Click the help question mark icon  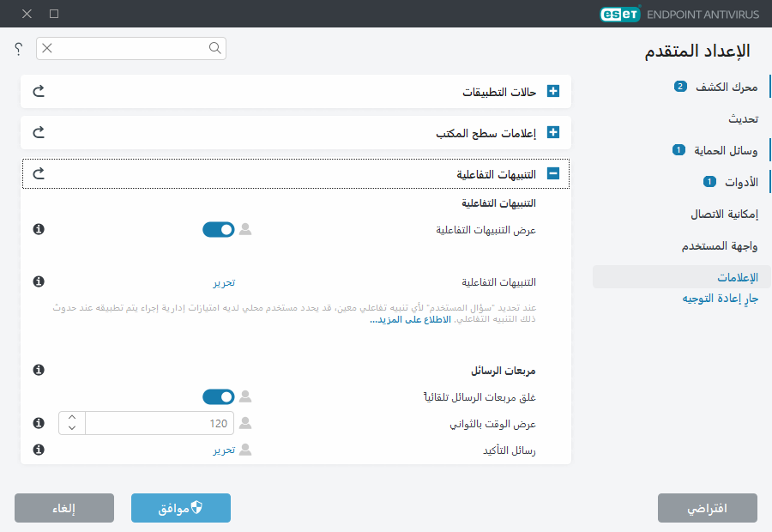coord(17,49)
